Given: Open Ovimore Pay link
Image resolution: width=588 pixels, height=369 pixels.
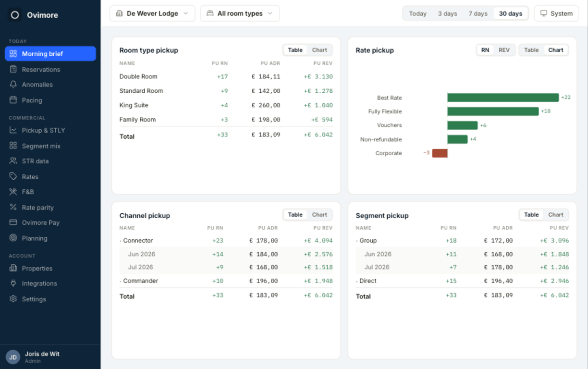Looking at the screenshot, I should pos(50,222).
